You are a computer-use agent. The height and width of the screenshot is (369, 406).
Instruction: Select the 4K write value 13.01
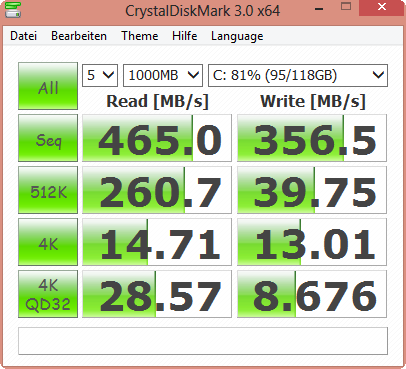click(312, 242)
